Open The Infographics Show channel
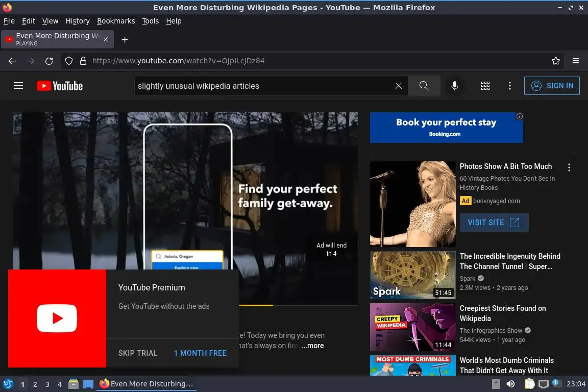This screenshot has height=392, width=588. tap(491, 330)
